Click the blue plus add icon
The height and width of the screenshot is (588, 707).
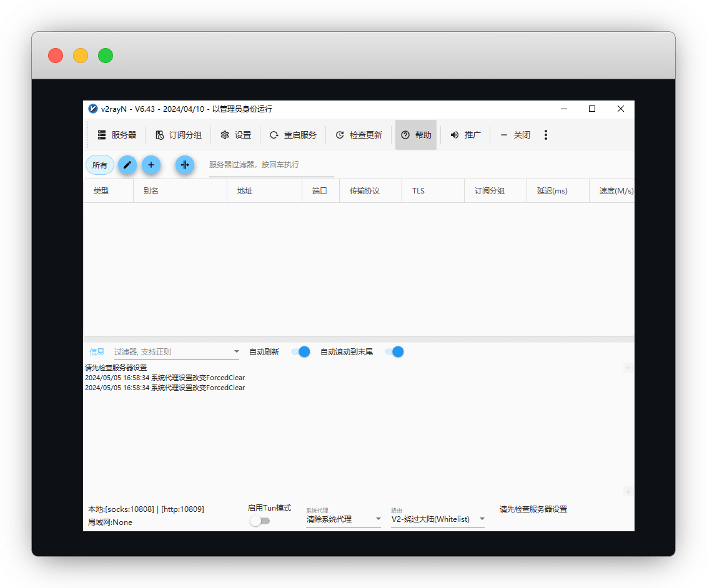click(x=151, y=165)
